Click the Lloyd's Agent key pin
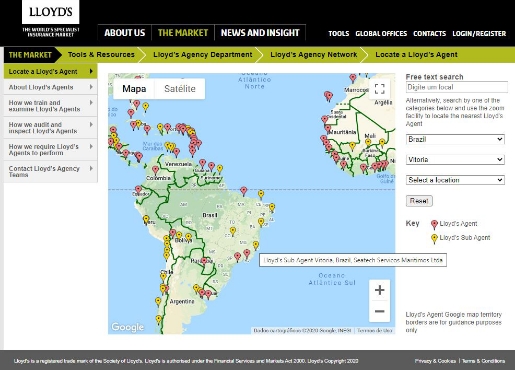This screenshot has height=370, width=515. click(x=434, y=225)
